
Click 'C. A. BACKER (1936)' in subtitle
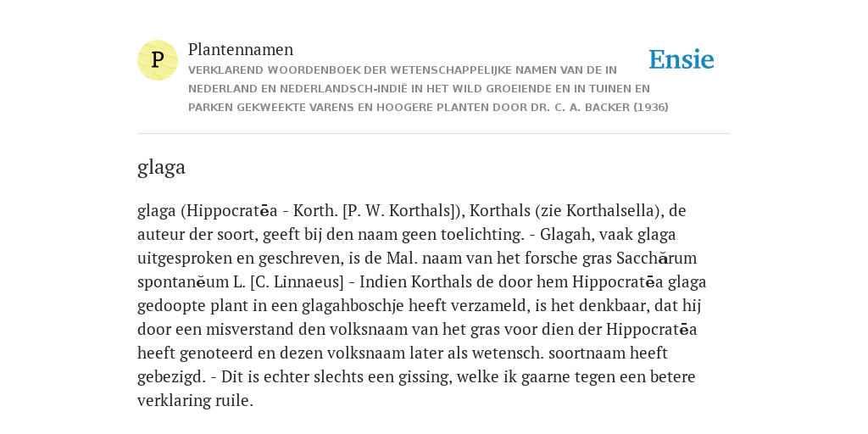coord(611,108)
